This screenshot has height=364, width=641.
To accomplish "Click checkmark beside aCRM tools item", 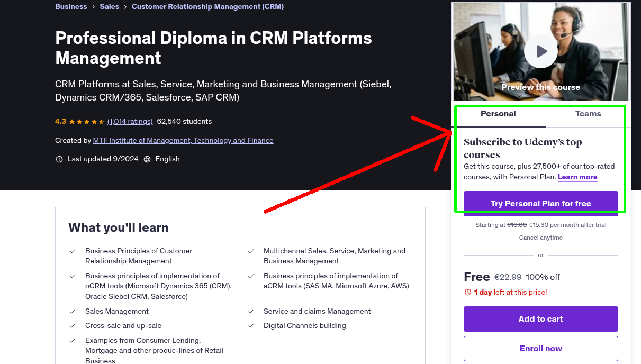I will (x=251, y=276).
